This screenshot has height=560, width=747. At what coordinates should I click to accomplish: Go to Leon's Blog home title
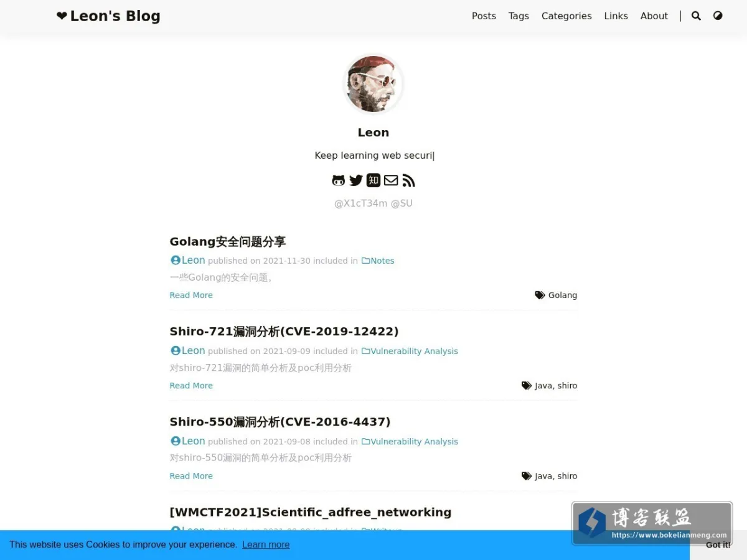click(x=108, y=16)
